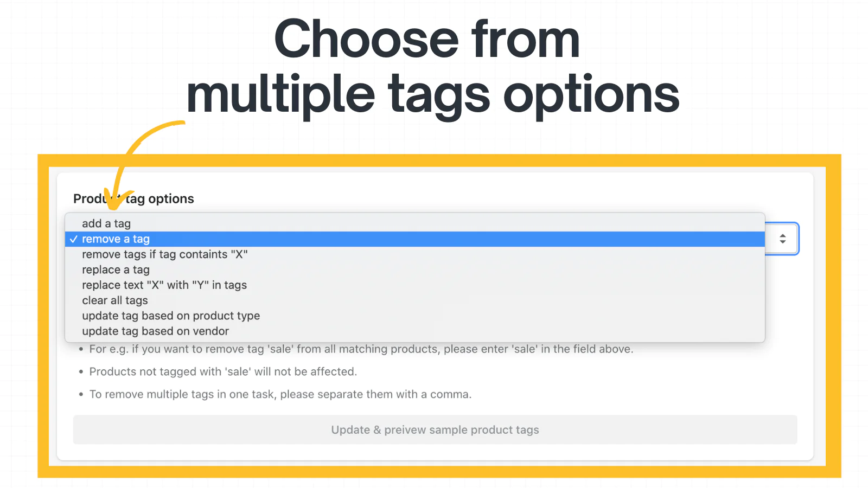The image size is (868, 488).
Task: Click the "Choose from" headline text
Action: (427, 39)
